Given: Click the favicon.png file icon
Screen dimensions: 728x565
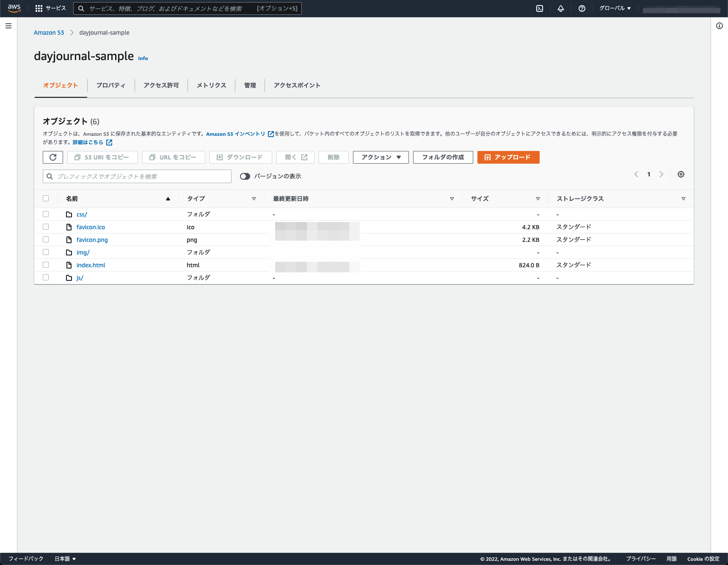Looking at the screenshot, I should click(x=69, y=240).
